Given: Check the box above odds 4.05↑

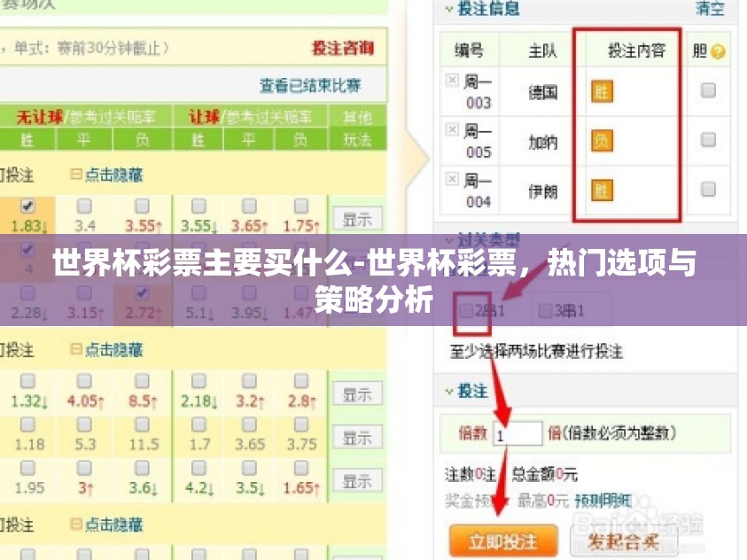Looking at the screenshot, I should 84,381.
